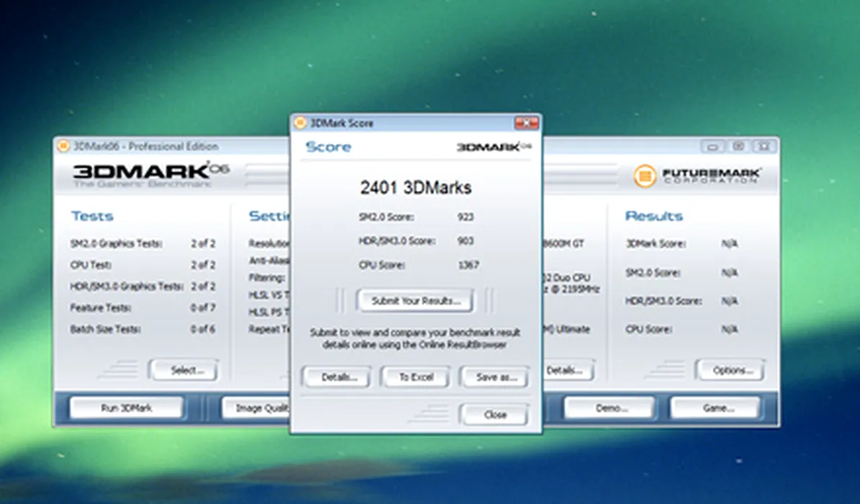Click Score heading in dialog

click(x=328, y=147)
